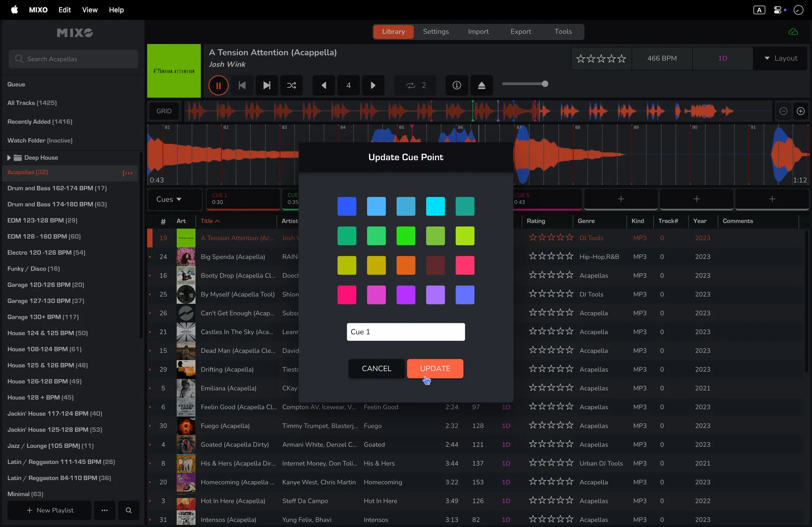Cancel the cue point update
The height and width of the screenshot is (527, 812).
[376, 369]
